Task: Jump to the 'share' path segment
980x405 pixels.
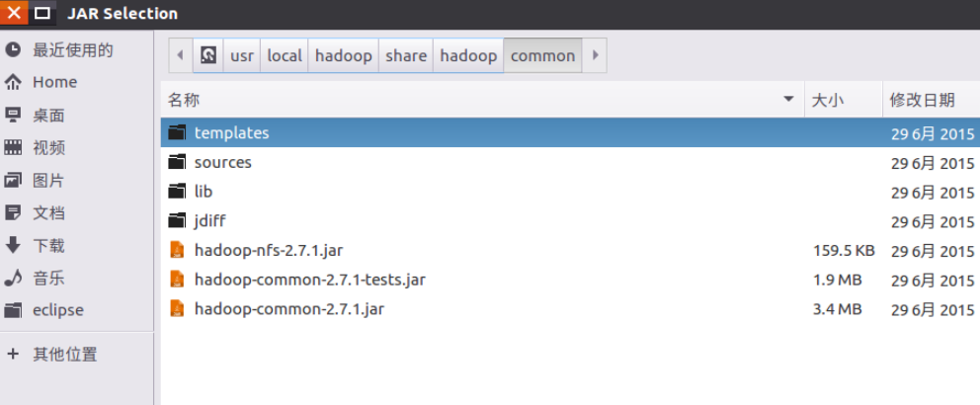Action: [x=406, y=55]
